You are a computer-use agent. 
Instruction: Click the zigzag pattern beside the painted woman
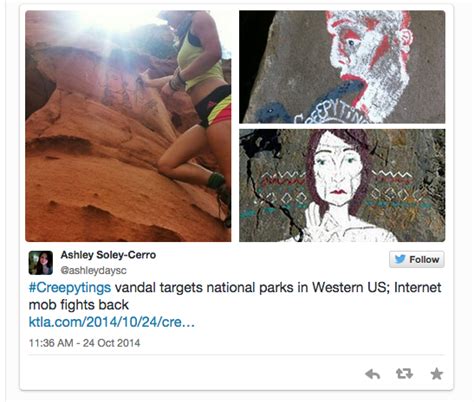tap(393, 174)
